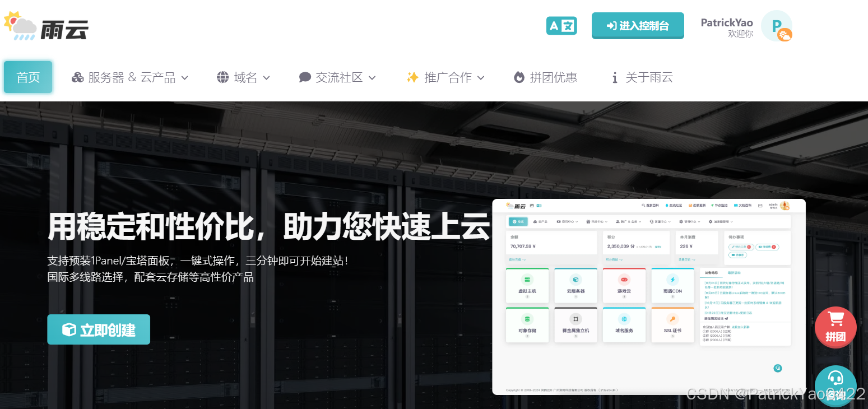Expand the 交流社区 dropdown arrow

pyautogui.click(x=372, y=78)
